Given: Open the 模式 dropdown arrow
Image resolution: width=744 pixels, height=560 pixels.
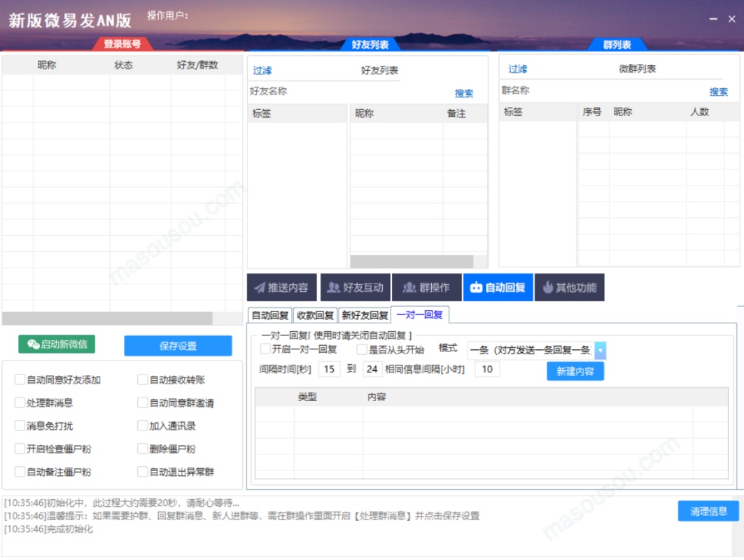Looking at the screenshot, I should 601,350.
